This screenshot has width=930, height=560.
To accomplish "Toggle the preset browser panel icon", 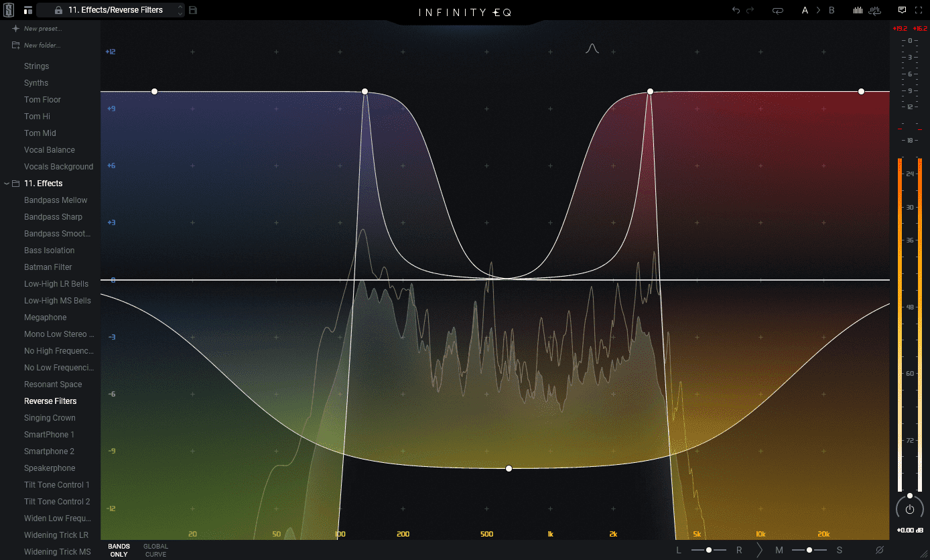I will point(27,10).
